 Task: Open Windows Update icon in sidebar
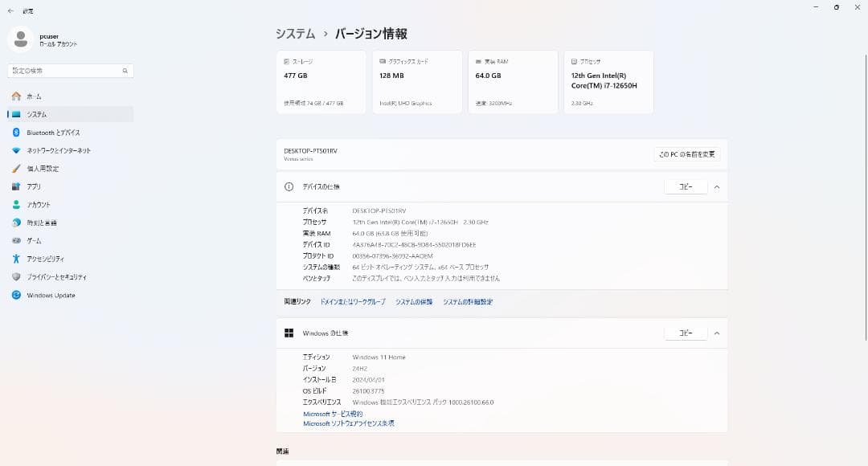click(16, 295)
